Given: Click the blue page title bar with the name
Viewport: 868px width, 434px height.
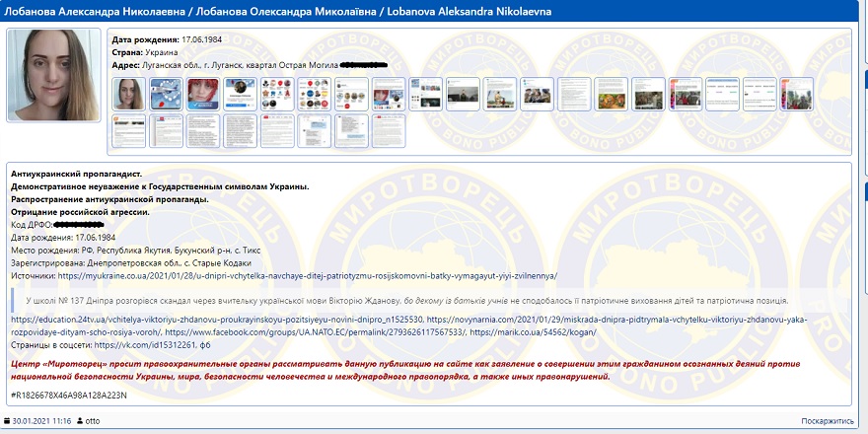Looking at the screenshot, I should (x=429, y=11).
